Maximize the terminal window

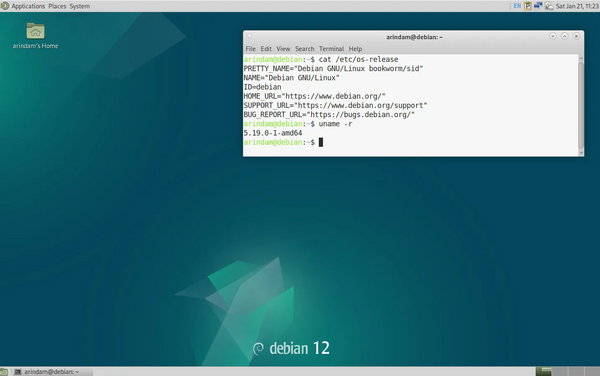[564, 36]
